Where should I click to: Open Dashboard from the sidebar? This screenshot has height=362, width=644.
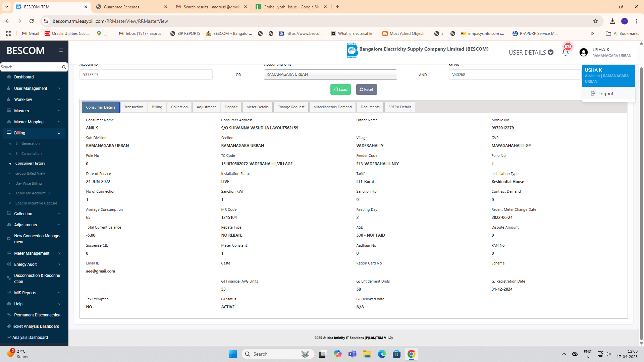tap(24, 77)
